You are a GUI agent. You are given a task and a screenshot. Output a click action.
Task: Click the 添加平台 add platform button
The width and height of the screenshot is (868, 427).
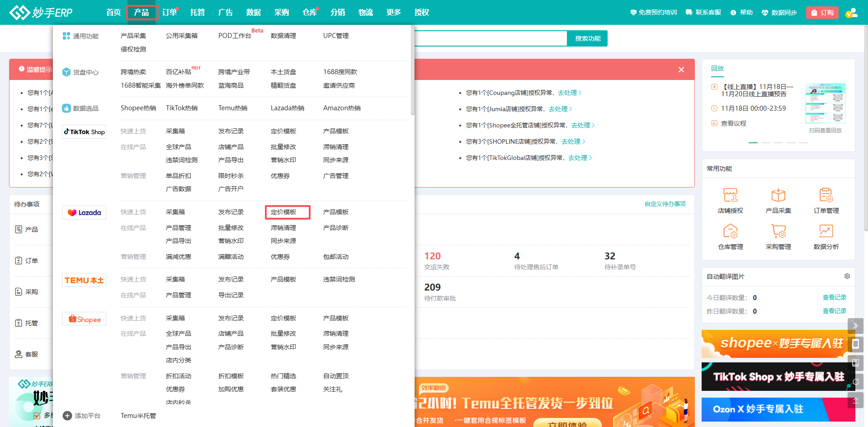[x=82, y=416]
